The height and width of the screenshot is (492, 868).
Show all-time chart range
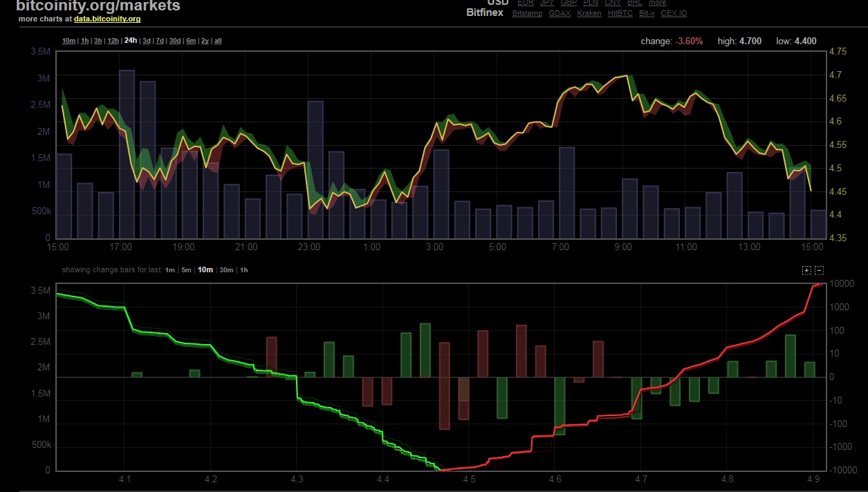[218, 41]
